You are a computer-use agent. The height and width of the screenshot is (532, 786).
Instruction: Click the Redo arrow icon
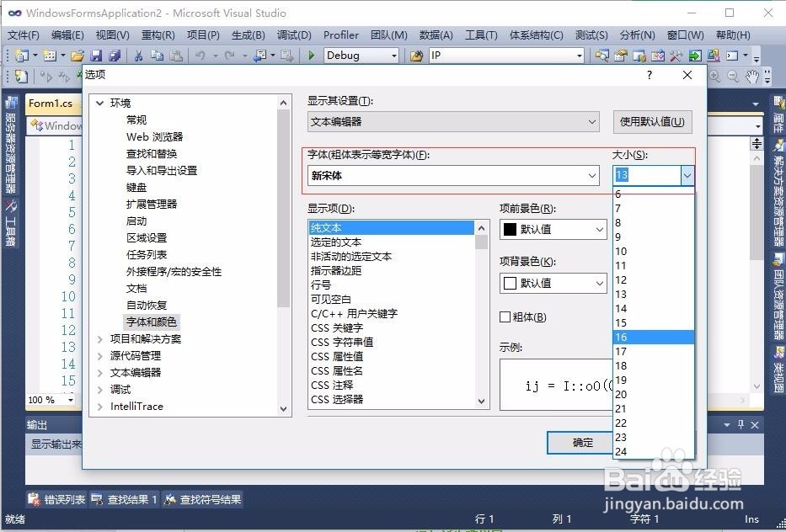[230, 56]
